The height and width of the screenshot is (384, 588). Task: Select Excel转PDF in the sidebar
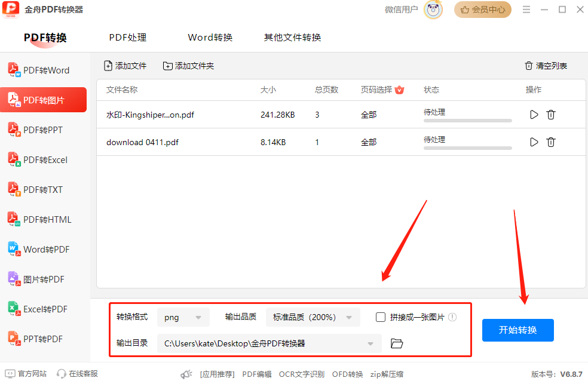pyautogui.click(x=38, y=309)
